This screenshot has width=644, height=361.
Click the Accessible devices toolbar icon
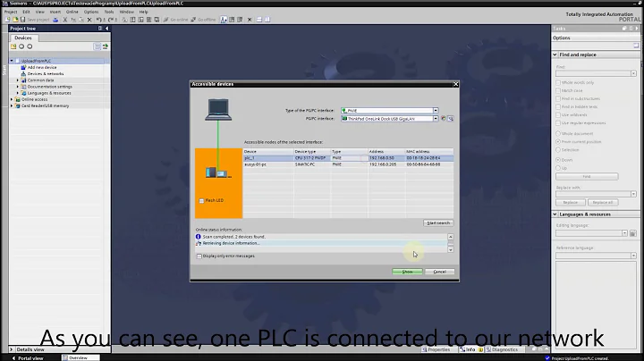click(224, 20)
